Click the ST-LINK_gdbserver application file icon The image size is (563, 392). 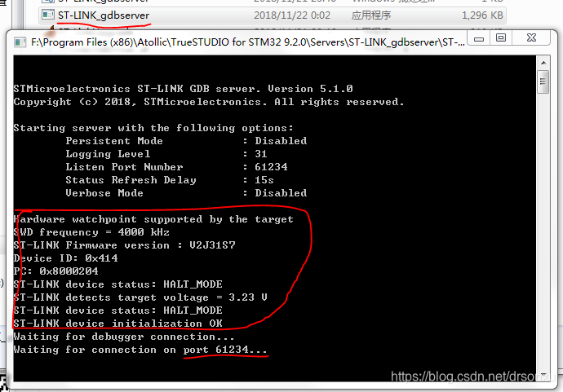48,15
